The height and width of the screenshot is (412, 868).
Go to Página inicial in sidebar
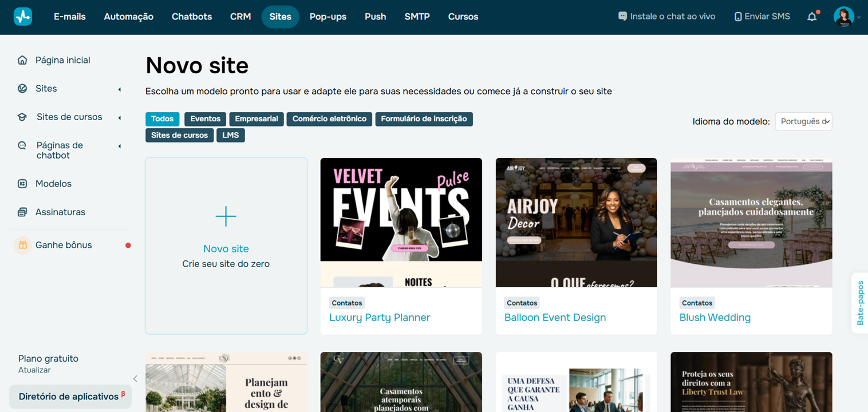(x=63, y=60)
